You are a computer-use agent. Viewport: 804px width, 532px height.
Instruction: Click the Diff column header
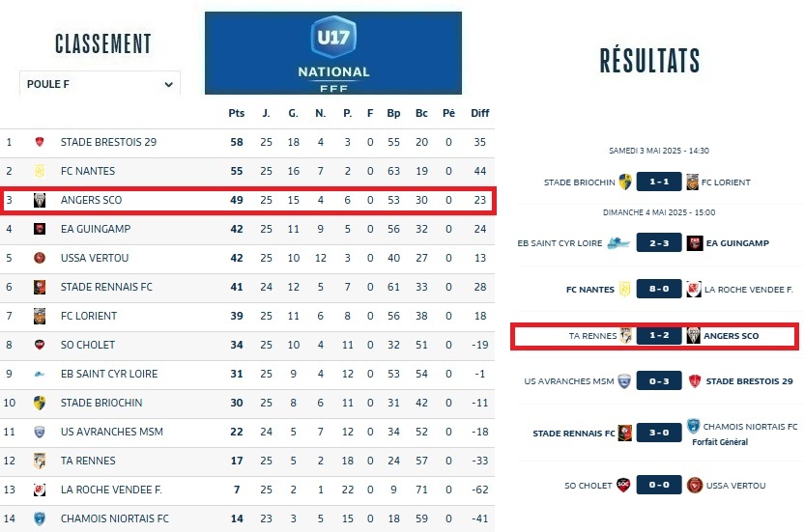pos(480,113)
